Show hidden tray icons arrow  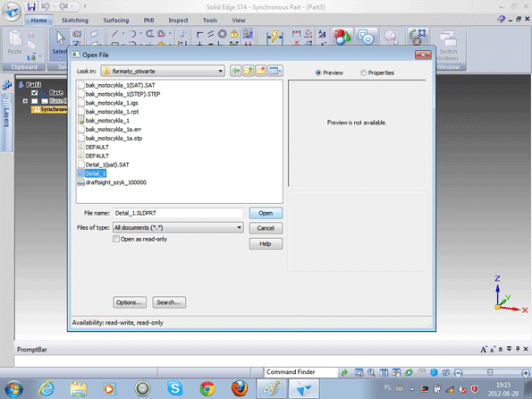click(x=412, y=389)
